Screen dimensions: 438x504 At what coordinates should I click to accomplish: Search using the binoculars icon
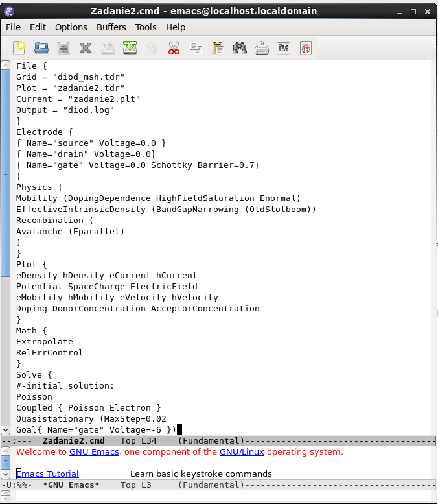pyautogui.click(x=240, y=48)
